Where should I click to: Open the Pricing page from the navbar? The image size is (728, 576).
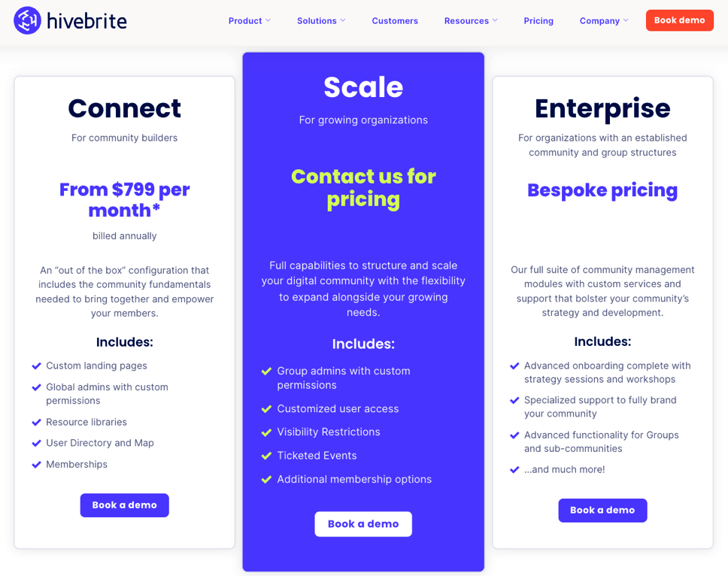pos(538,21)
